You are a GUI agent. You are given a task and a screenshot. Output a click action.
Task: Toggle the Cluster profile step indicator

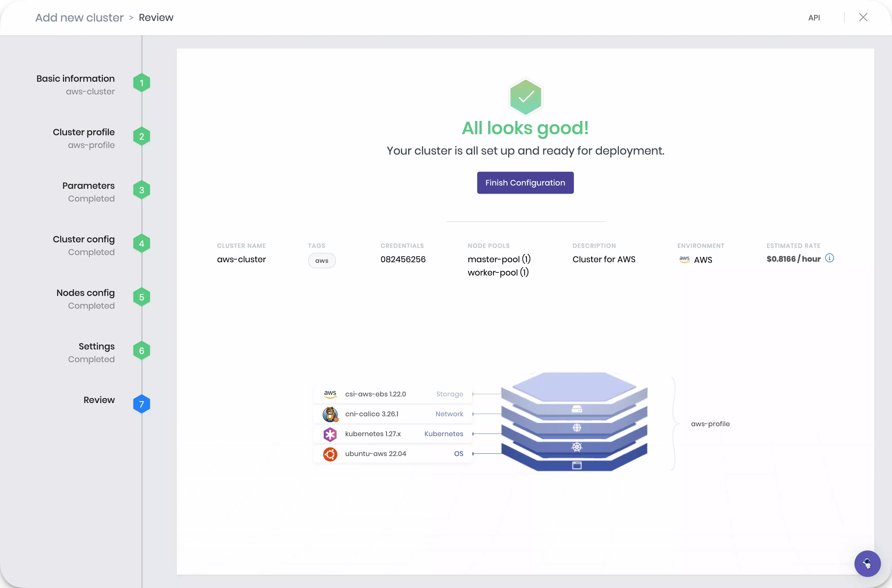point(141,136)
